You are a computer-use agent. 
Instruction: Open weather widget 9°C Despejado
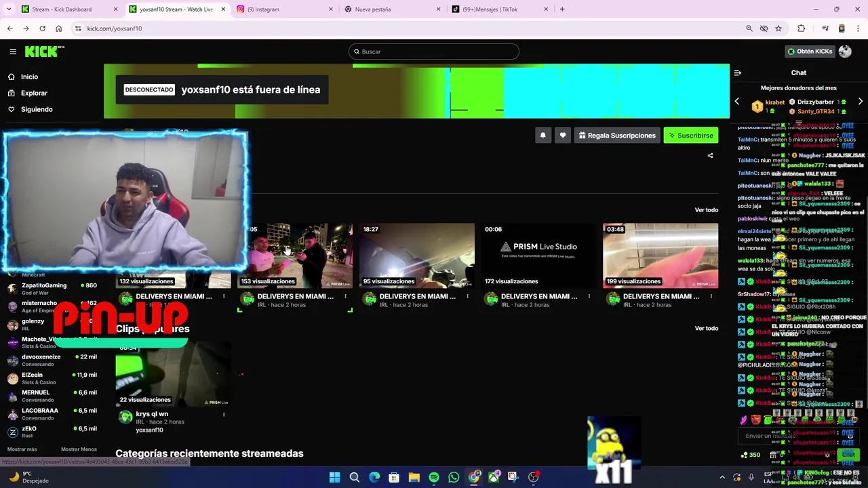(x=27, y=477)
